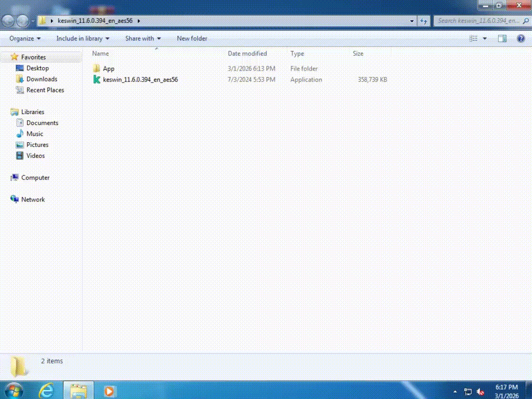
Task: Select Computer in the navigation pane
Action: click(35, 177)
